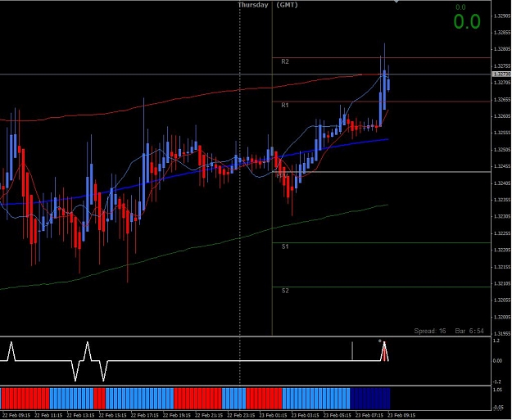Click the histogram scale value -0.05
Image resolution: width=512 pixels, height=420 pixels.
click(498, 407)
